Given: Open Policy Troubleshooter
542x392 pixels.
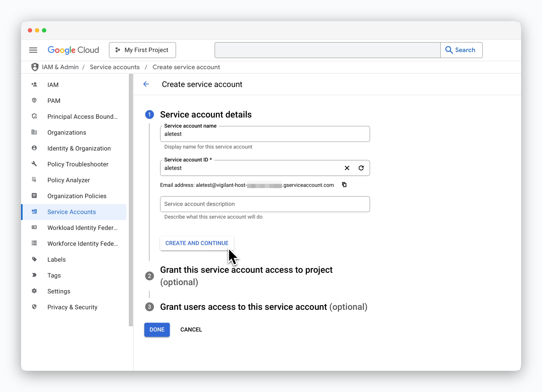Looking at the screenshot, I should [74, 164].
